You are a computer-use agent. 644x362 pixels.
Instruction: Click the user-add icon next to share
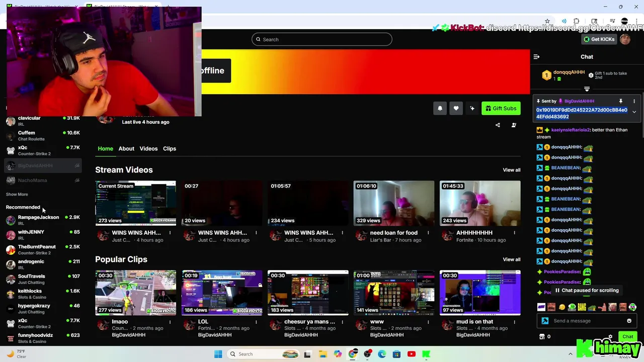click(x=514, y=125)
